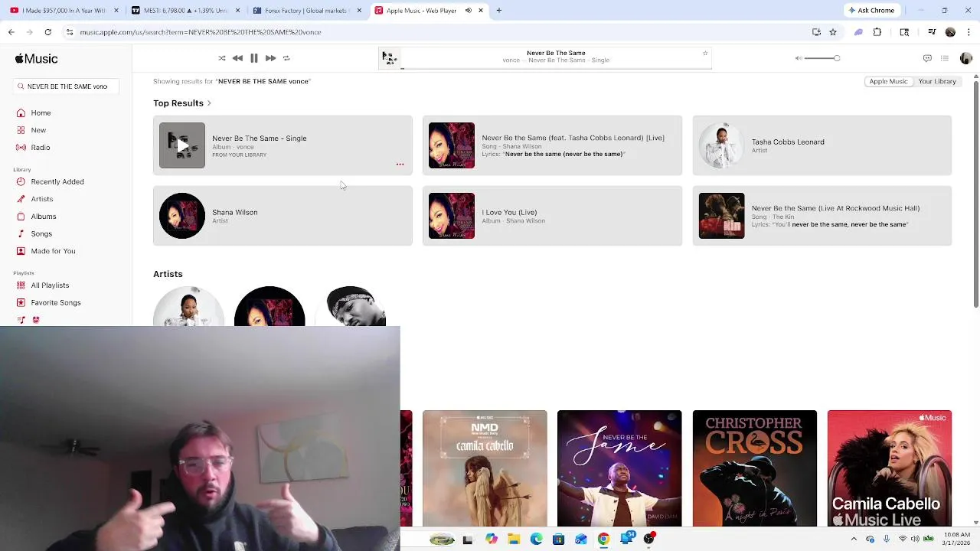Open the Christopher Cross album cover
The image size is (980, 551).
coord(754,468)
